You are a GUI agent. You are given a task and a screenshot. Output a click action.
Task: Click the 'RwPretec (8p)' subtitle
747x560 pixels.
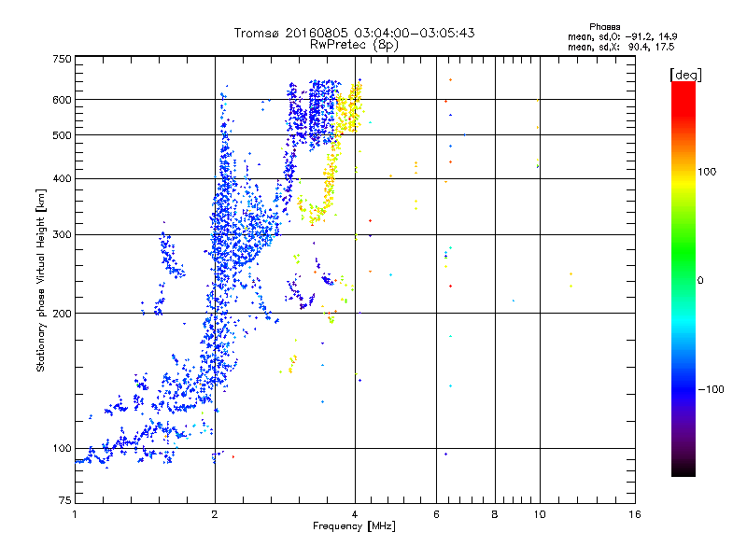pos(354,45)
